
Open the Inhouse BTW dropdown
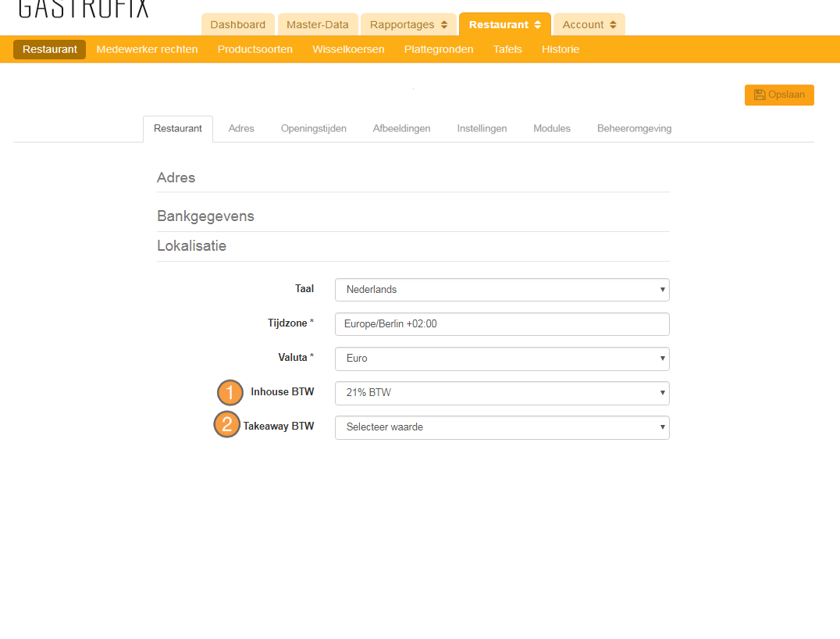tap(501, 393)
